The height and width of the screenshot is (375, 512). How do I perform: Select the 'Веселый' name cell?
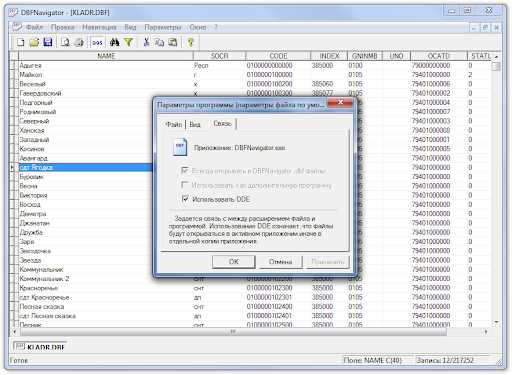(106, 84)
